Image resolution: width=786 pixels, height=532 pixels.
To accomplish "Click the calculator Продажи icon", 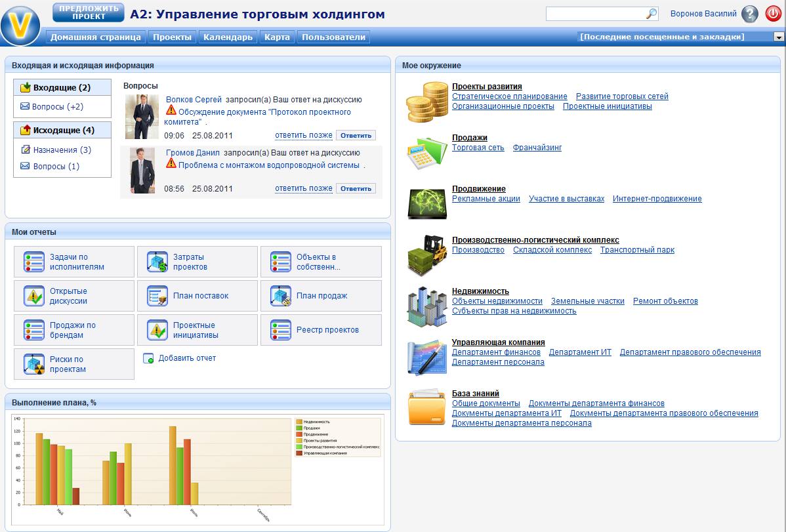I will click(427, 154).
